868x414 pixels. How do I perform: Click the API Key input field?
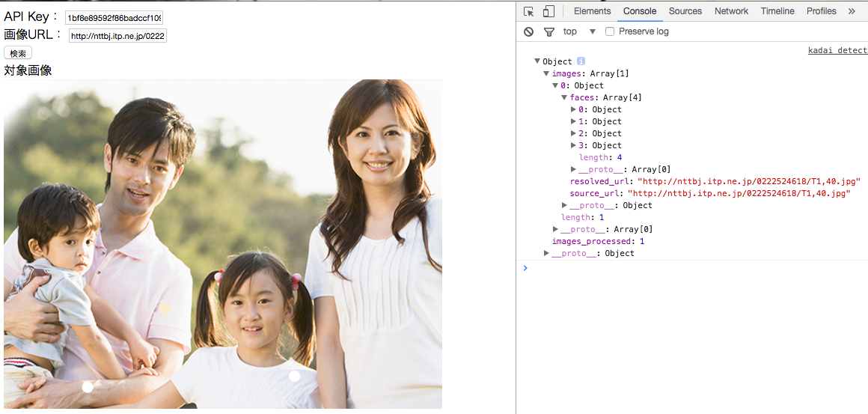click(x=114, y=17)
